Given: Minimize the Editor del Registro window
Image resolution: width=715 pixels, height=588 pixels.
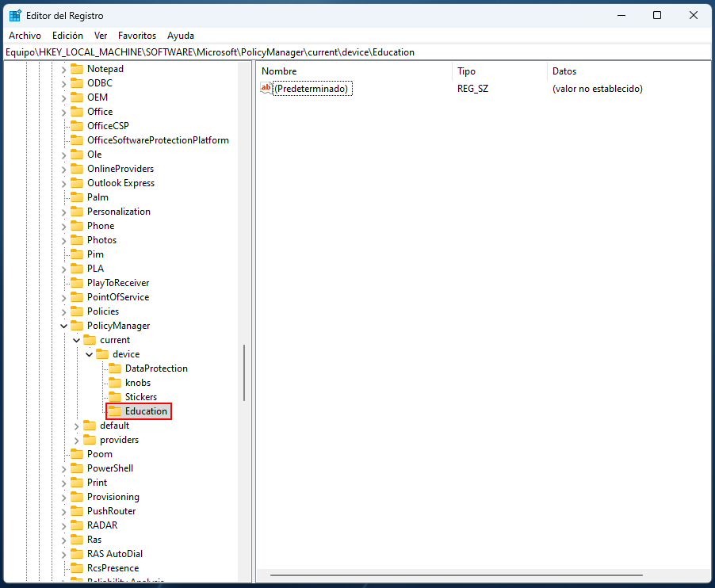Looking at the screenshot, I should 621,16.
